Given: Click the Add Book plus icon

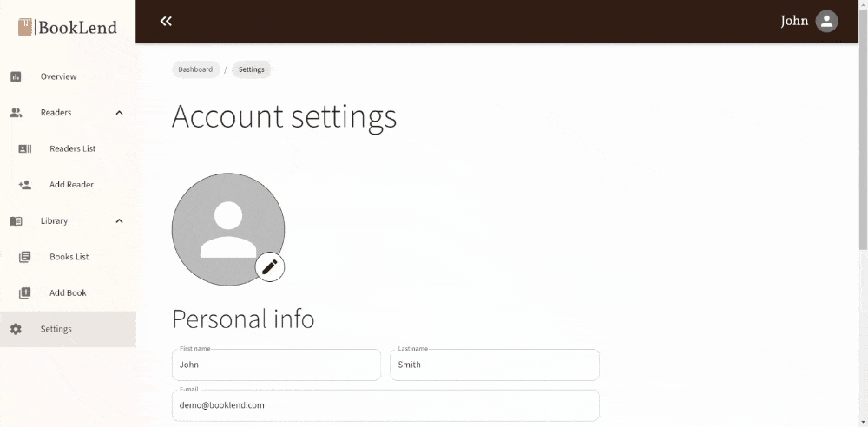Looking at the screenshot, I should [x=25, y=293].
